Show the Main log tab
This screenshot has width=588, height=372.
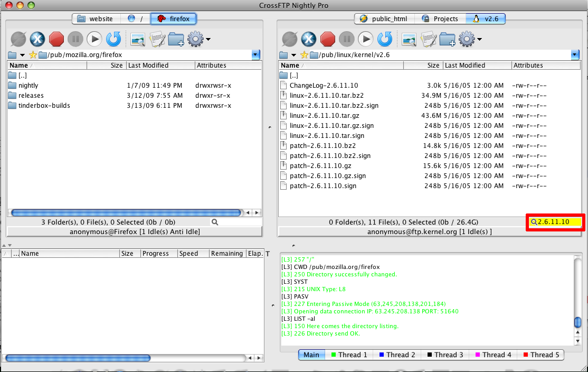[x=311, y=355]
